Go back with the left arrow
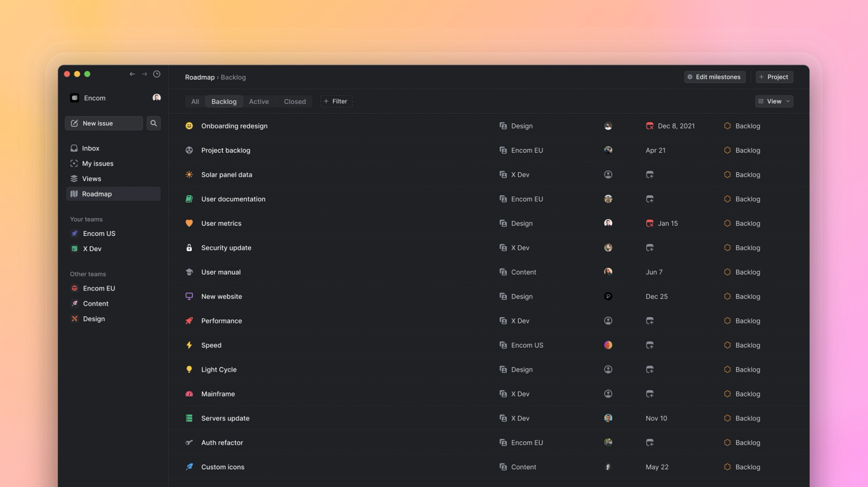The image size is (868, 487). [x=132, y=74]
